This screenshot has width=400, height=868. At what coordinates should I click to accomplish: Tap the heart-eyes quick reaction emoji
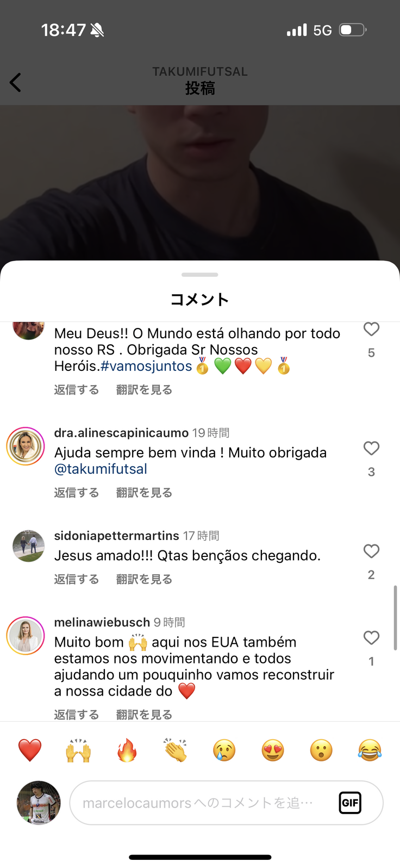point(273,751)
